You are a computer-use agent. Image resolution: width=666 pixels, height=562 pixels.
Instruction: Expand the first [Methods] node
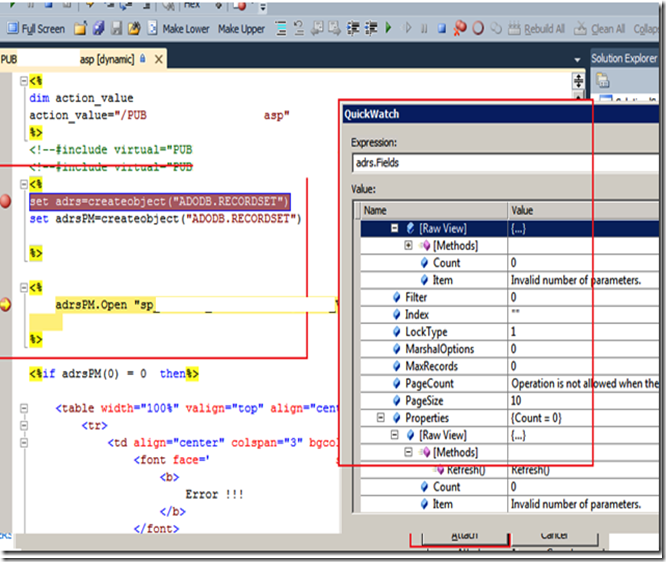click(408, 246)
